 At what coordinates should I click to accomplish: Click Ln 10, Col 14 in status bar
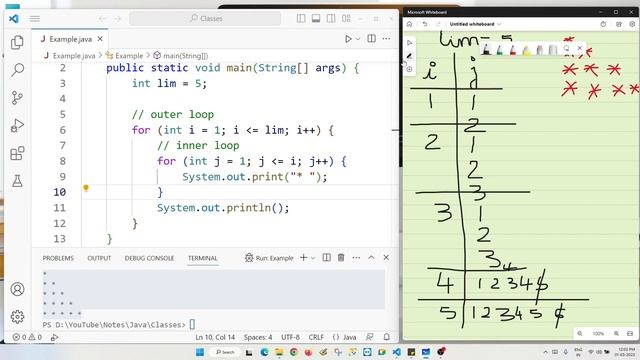click(x=215, y=337)
